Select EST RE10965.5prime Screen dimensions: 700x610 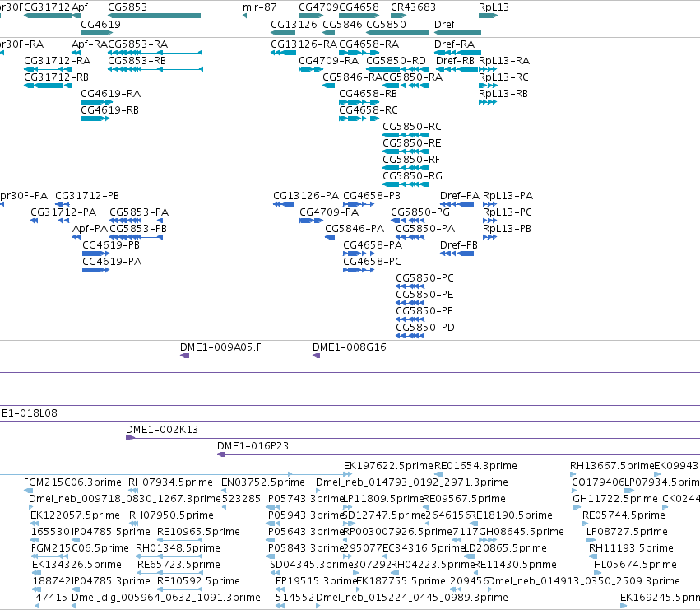198,533
